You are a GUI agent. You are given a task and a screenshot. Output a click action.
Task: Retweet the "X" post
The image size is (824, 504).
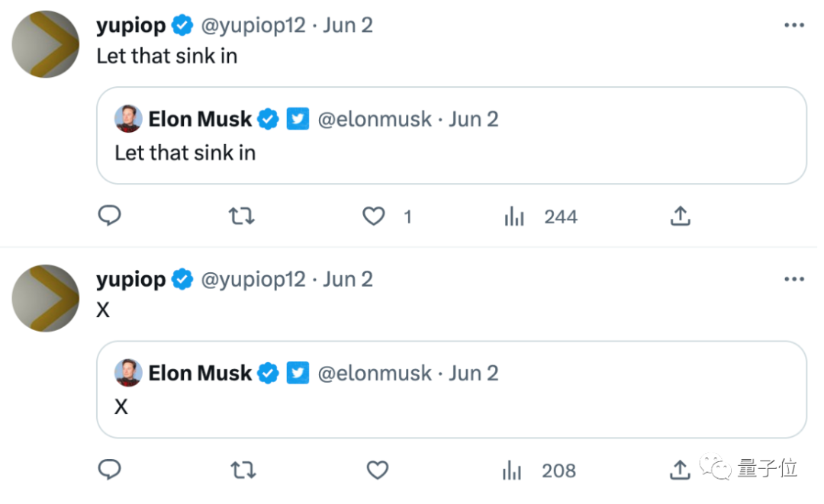tap(242, 470)
